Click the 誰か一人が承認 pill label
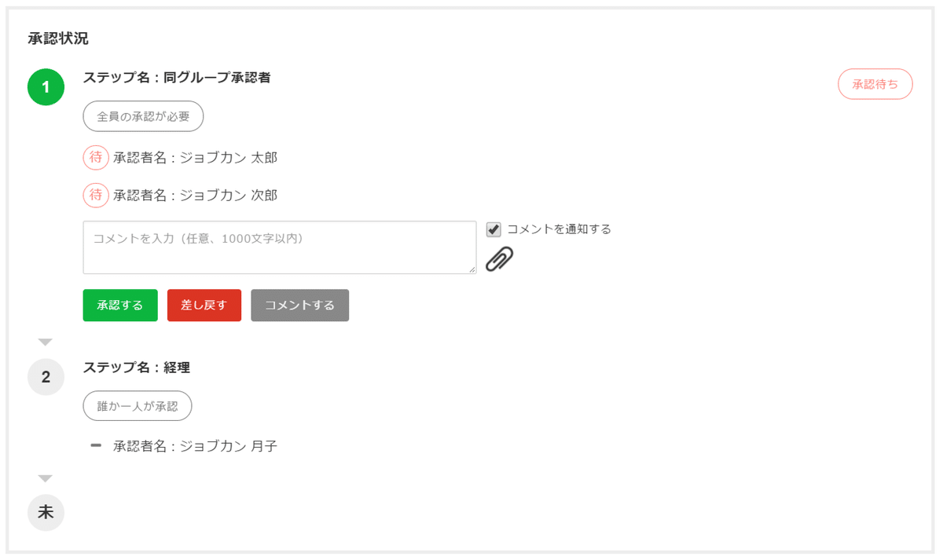 coord(138,406)
